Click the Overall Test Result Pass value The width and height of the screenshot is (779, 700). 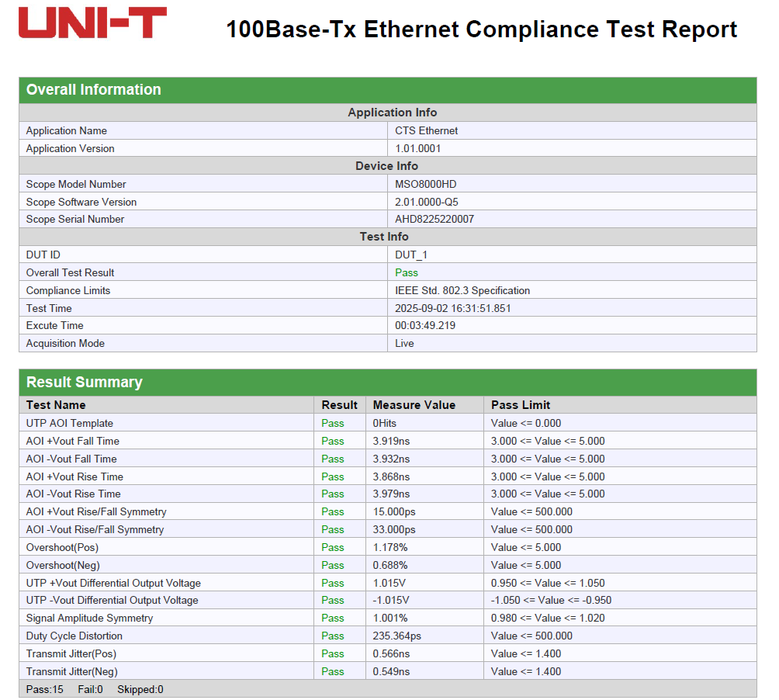[x=407, y=272]
